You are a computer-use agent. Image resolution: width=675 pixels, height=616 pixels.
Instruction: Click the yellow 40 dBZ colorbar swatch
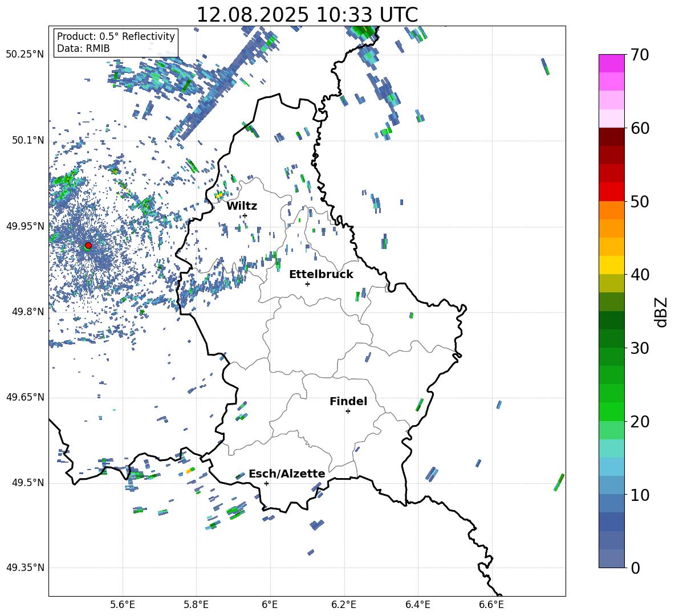612,265
